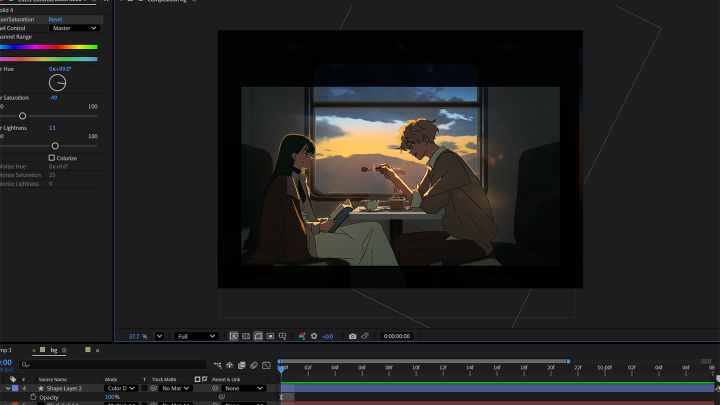
Task: Click the Master Saturation slider handle
Action: pos(22,116)
